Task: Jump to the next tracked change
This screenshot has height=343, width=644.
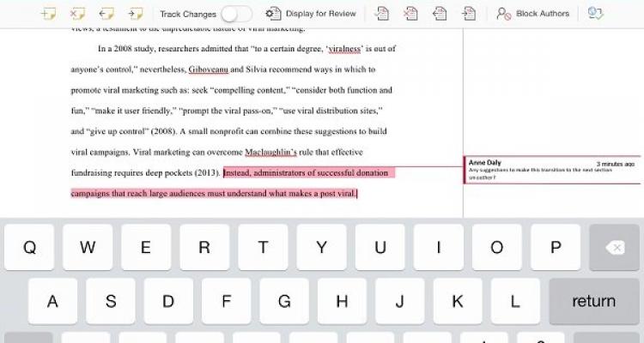Action: pyautogui.click(x=468, y=14)
